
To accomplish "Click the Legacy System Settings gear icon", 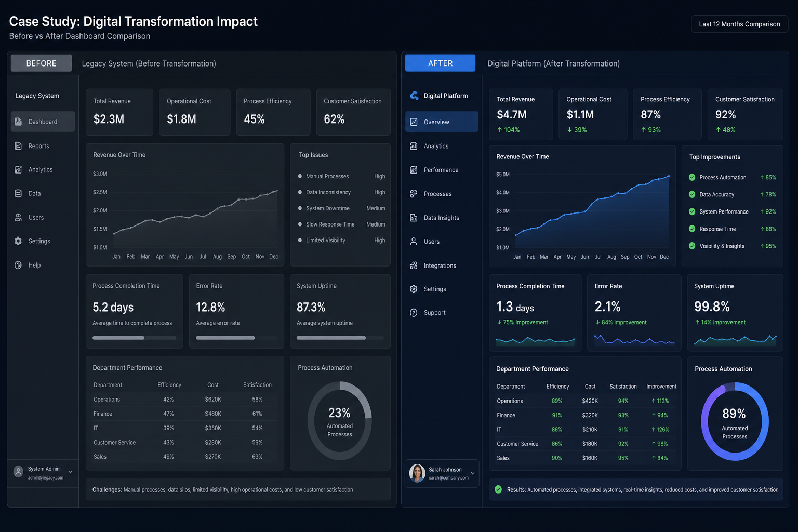I will click(x=18, y=241).
